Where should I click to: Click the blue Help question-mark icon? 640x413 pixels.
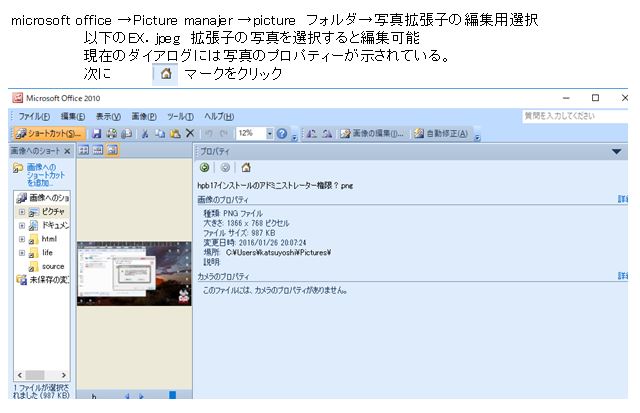pos(282,133)
